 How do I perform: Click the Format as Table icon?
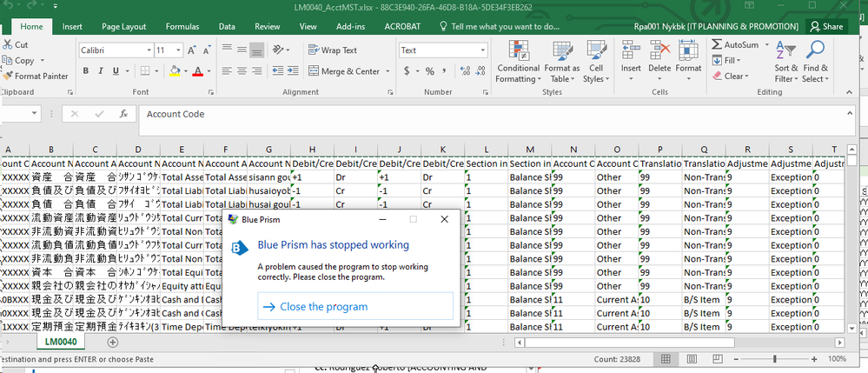[562, 61]
